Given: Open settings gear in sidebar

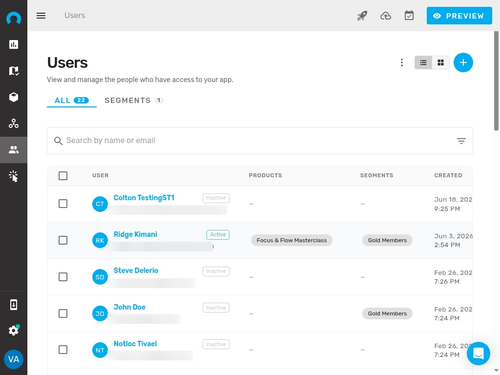Looking at the screenshot, I should 14,330.
